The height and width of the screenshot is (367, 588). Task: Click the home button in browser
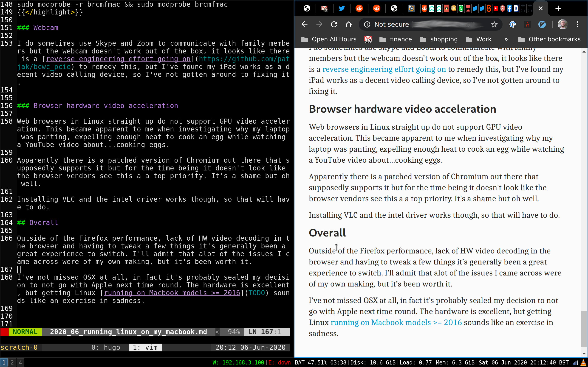pyautogui.click(x=348, y=24)
